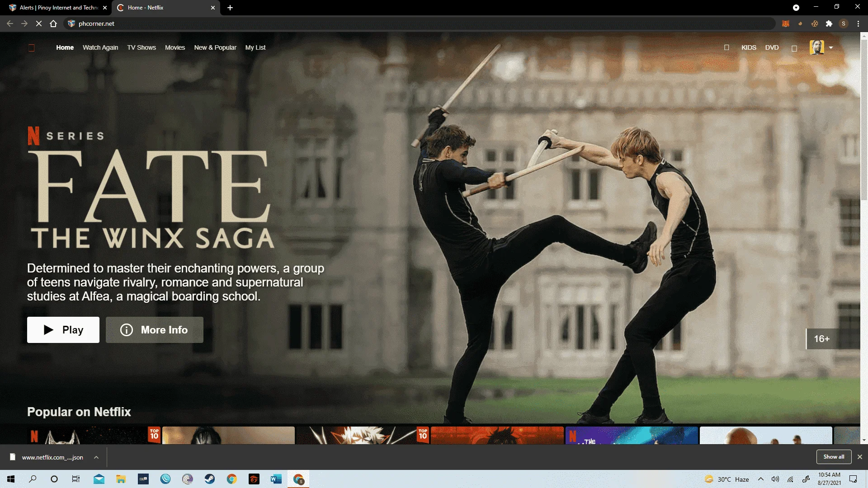Click the volume speaker tray icon

pos(775,479)
